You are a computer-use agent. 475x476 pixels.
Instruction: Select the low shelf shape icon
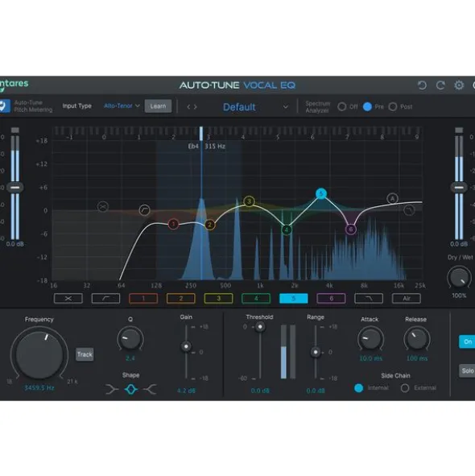click(112, 389)
